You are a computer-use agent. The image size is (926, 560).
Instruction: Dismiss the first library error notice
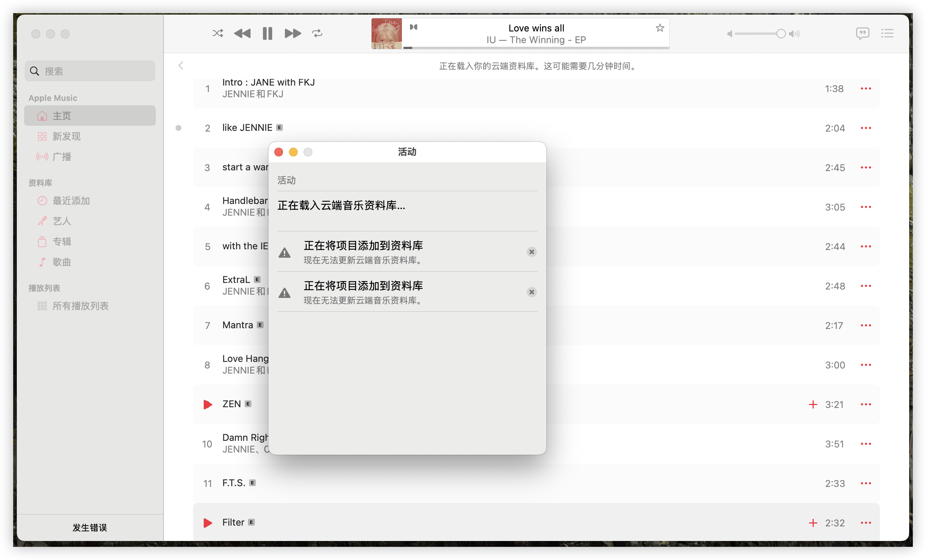(531, 252)
